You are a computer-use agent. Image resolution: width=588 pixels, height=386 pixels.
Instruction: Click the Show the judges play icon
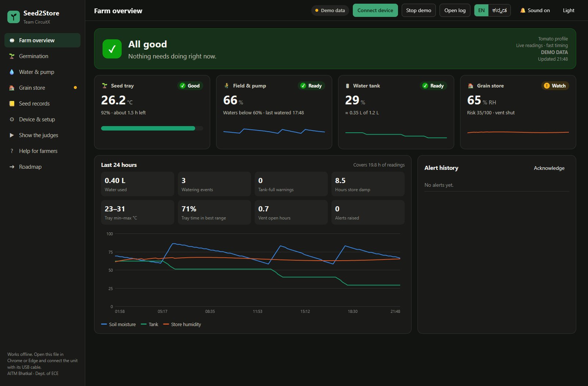click(12, 135)
